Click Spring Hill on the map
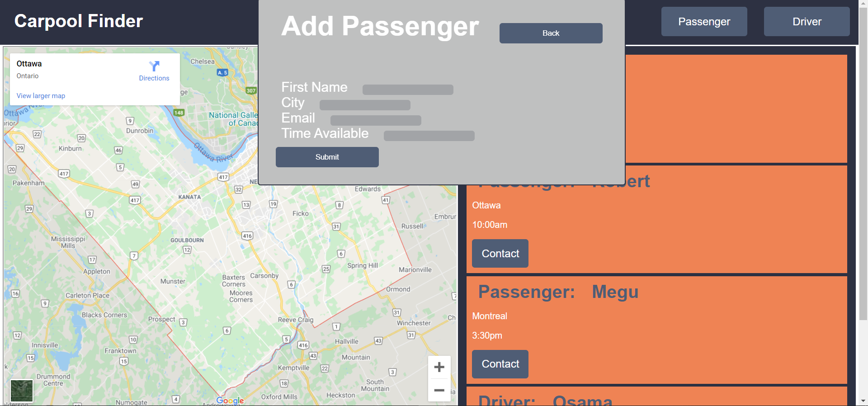The height and width of the screenshot is (406, 868). [x=363, y=265]
